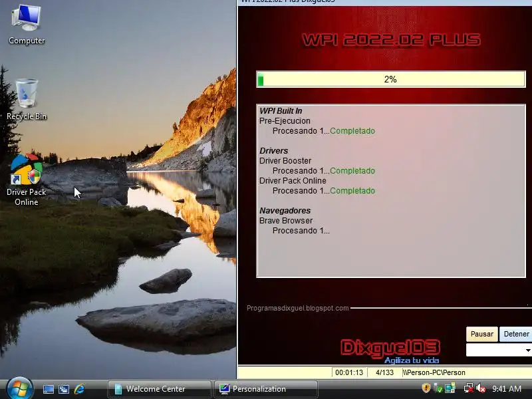Click the Driver Pack Online log entry

click(x=293, y=181)
